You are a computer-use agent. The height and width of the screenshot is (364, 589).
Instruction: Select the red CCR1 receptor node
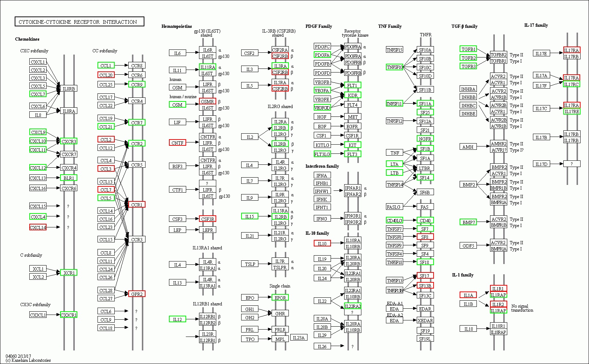pos(137,205)
